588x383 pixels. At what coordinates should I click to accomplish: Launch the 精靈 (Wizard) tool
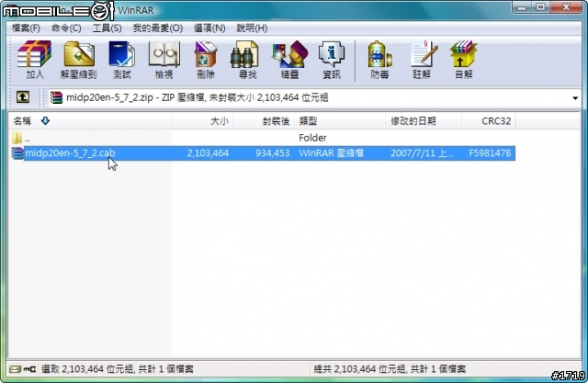[x=290, y=60]
